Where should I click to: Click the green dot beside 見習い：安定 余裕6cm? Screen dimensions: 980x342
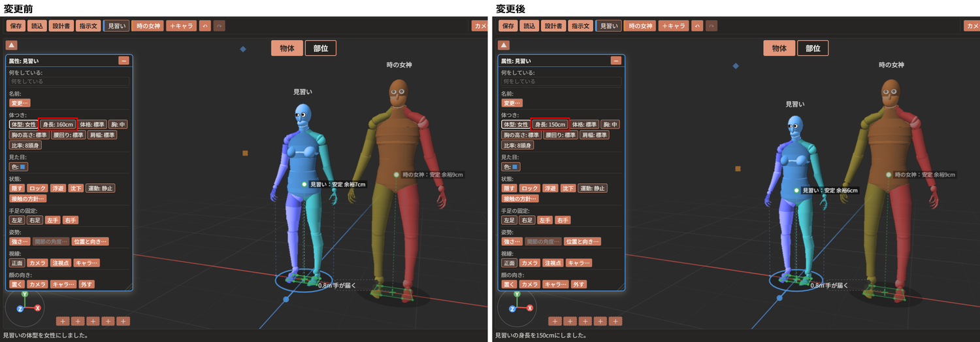[x=797, y=190]
